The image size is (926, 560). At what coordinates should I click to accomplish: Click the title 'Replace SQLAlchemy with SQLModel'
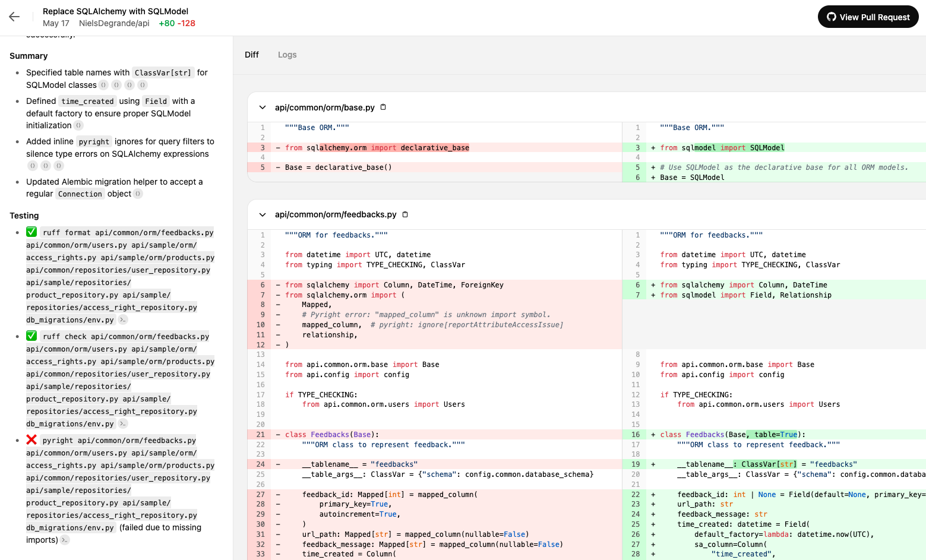115,11
